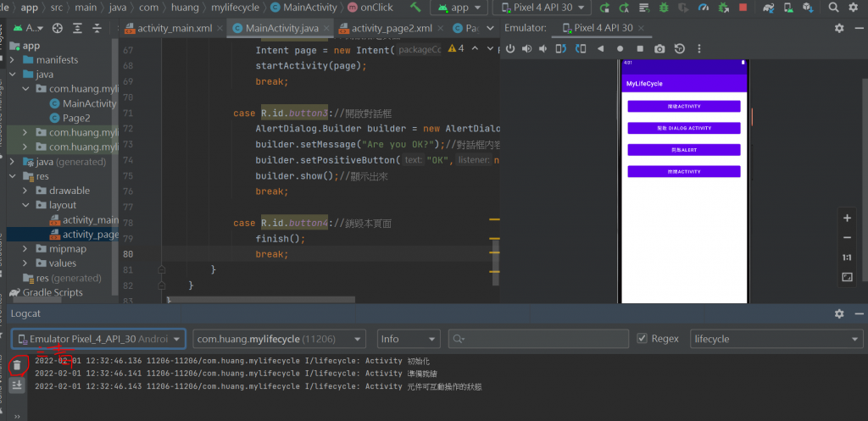Image resolution: width=868 pixels, height=421 pixels.
Task: Switch to MainActivity.java tab
Action: tap(281, 28)
